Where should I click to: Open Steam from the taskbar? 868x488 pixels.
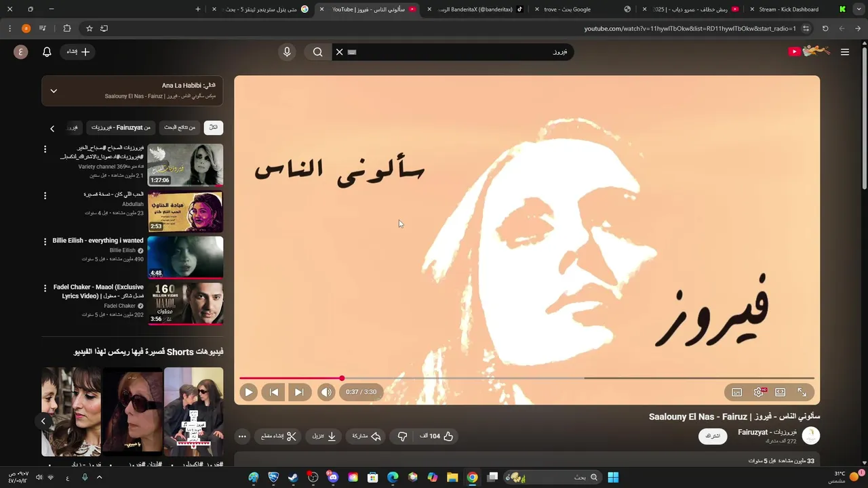pos(293,477)
